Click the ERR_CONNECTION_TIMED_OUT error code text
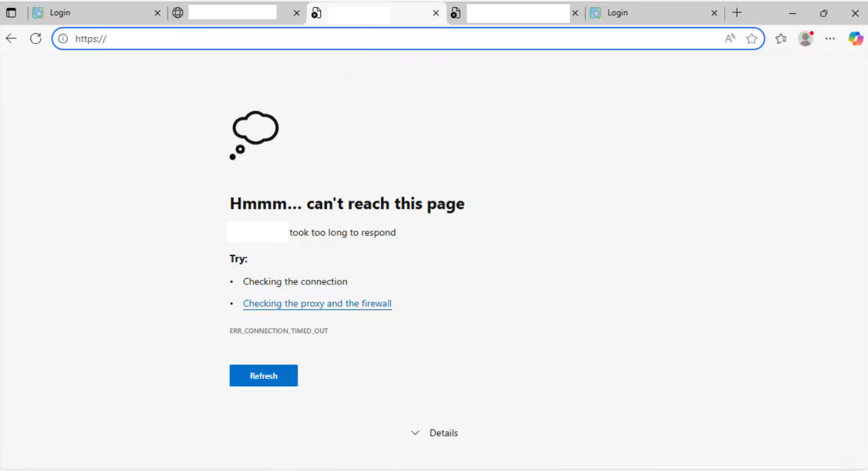 [279, 331]
